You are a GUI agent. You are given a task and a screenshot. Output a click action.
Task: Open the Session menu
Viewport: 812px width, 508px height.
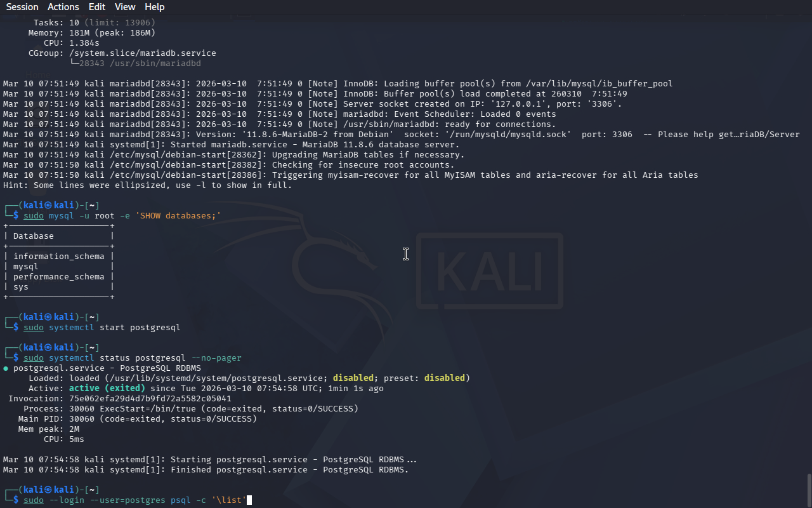pyautogui.click(x=22, y=7)
